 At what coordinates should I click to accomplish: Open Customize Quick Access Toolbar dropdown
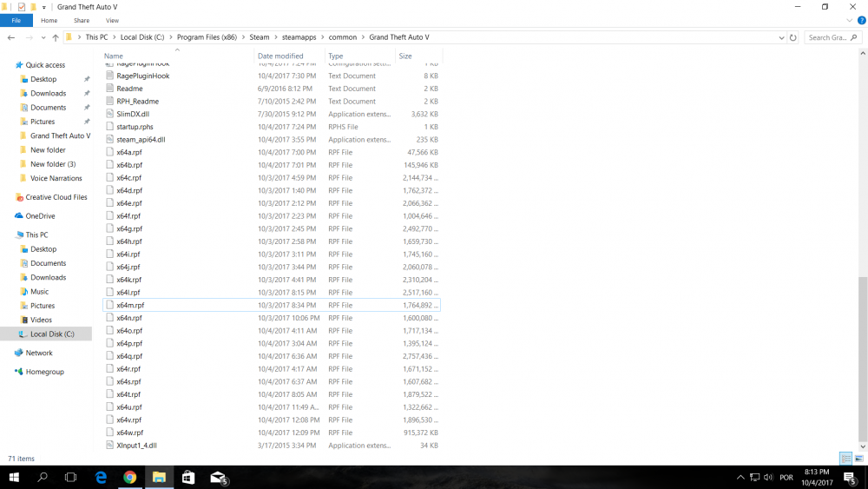[x=43, y=7]
